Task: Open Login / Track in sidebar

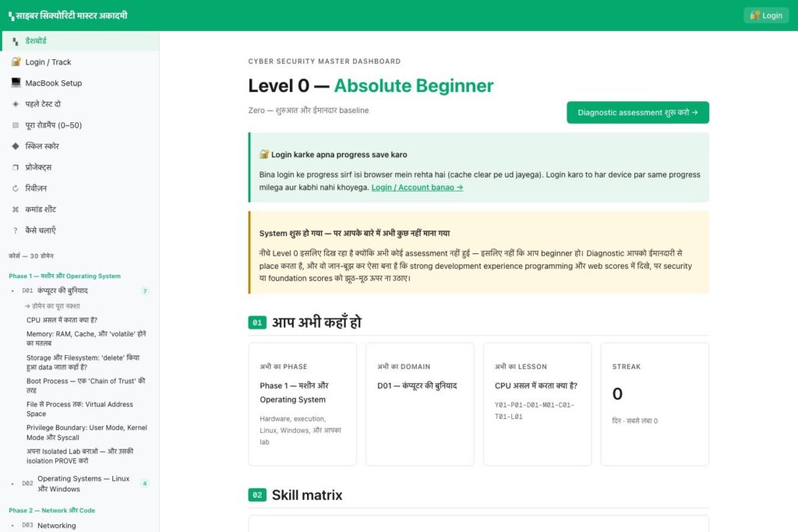Action: [x=80, y=62]
